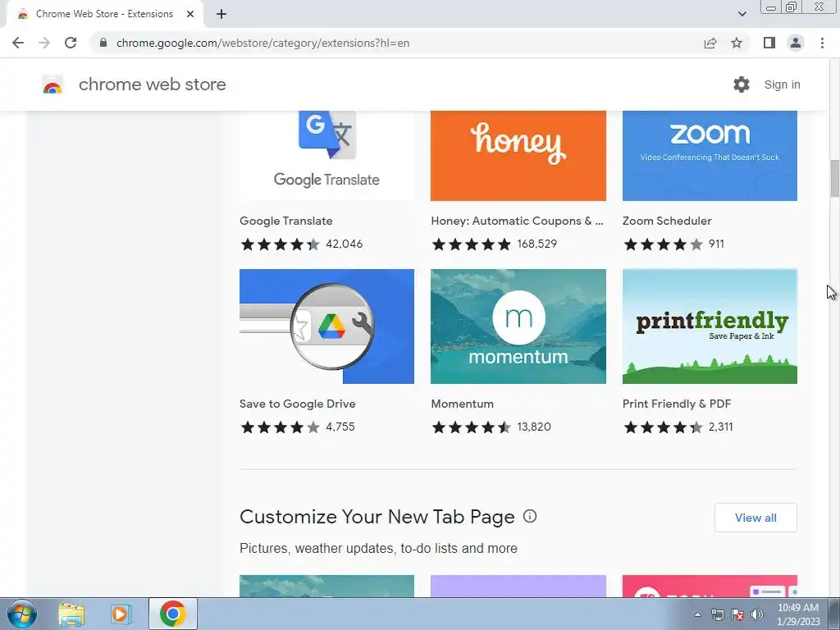The width and height of the screenshot is (840, 630).
Task: Click the Momentum star rating
Action: pos(472,427)
